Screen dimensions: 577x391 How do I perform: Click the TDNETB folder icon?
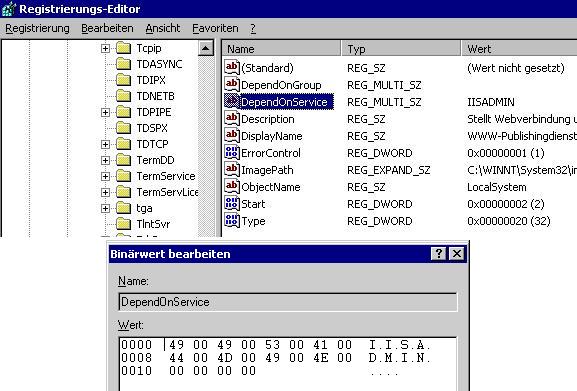(x=124, y=96)
